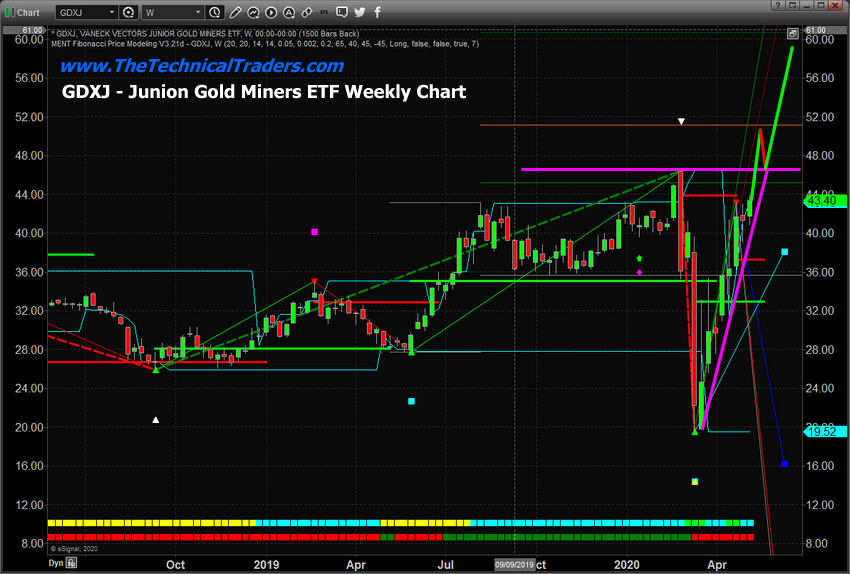
Task: Open the time template clock icon
Action: (215, 12)
